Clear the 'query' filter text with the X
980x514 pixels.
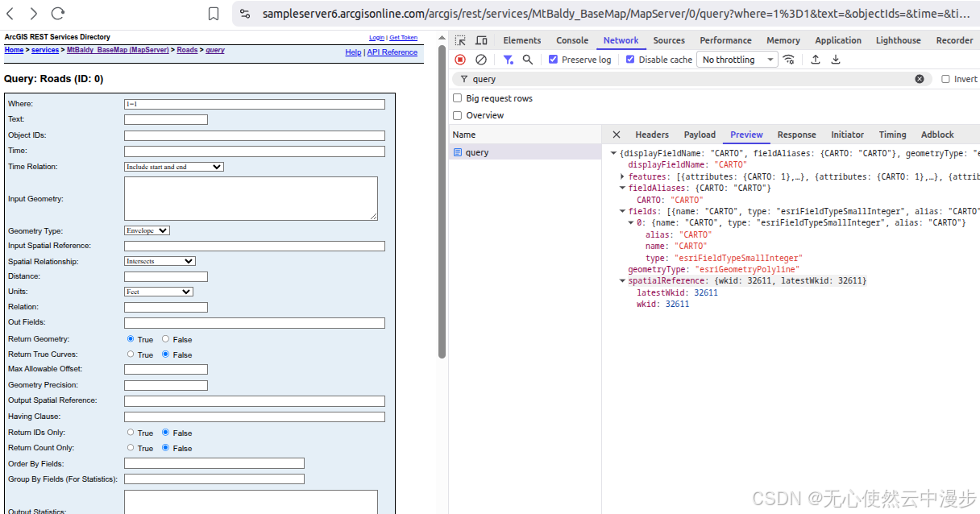pyautogui.click(x=920, y=79)
